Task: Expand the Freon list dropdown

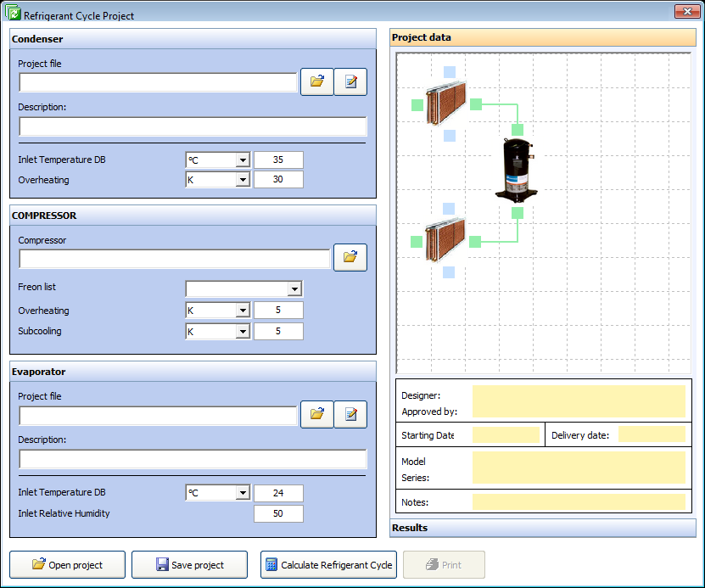Action: click(294, 289)
